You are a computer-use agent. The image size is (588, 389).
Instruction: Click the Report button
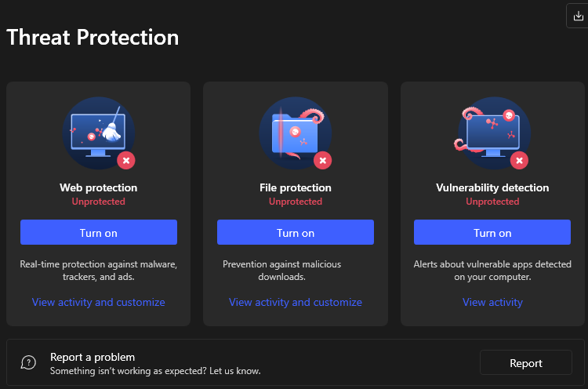coord(526,362)
